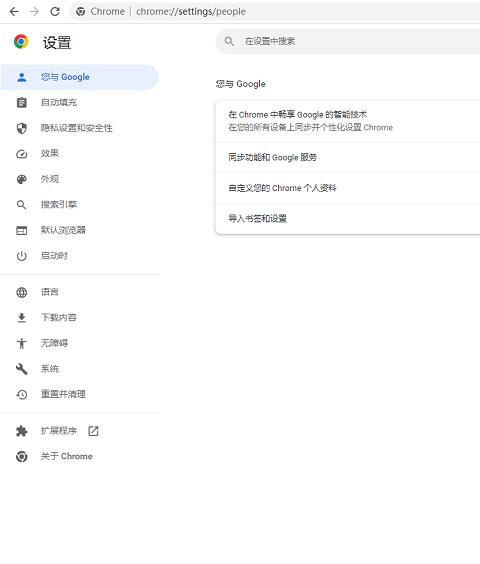Screen dimensions: 480x564
Task: Click the restore clock icon for 重置并清理
Action: pos(22,395)
